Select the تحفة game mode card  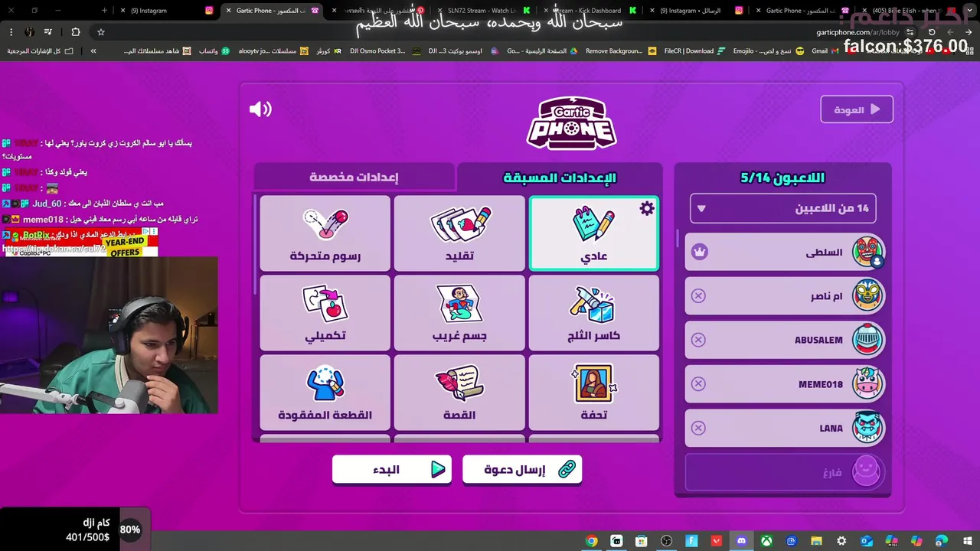[594, 393]
